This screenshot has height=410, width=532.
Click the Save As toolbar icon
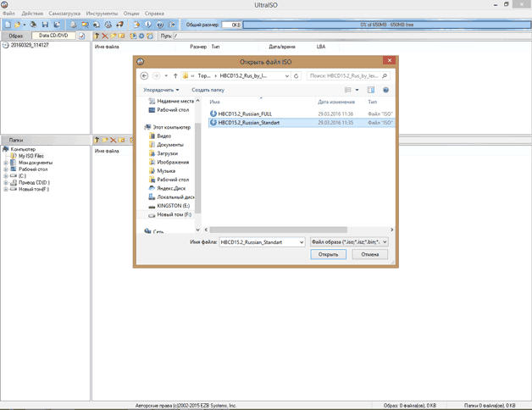click(57, 25)
